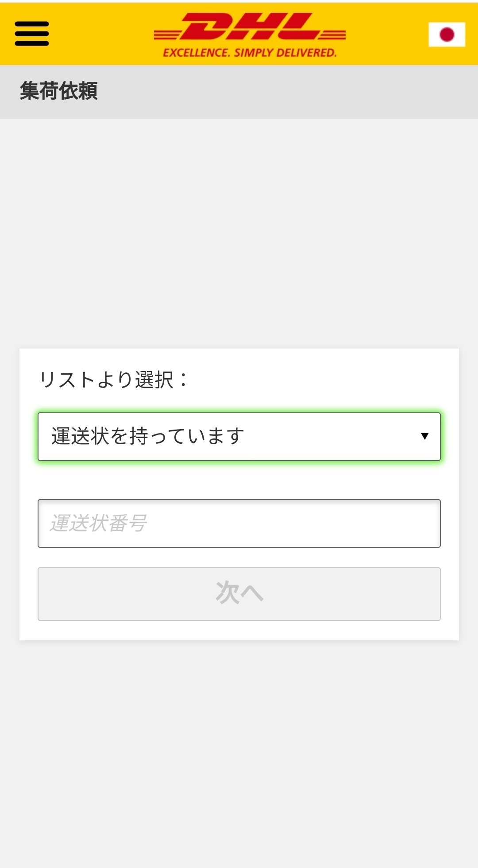
Task: Click the small black triangle in the select box
Action: [x=424, y=436]
